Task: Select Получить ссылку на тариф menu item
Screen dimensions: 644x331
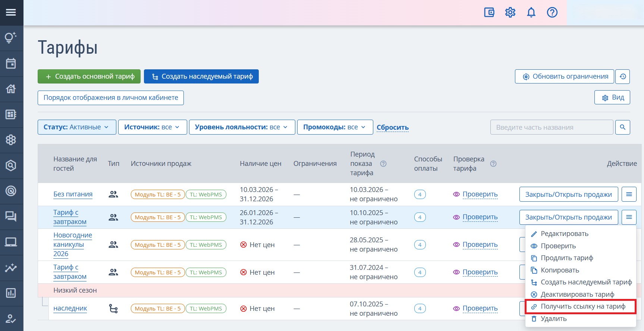Action: click(x=582, y=306)
